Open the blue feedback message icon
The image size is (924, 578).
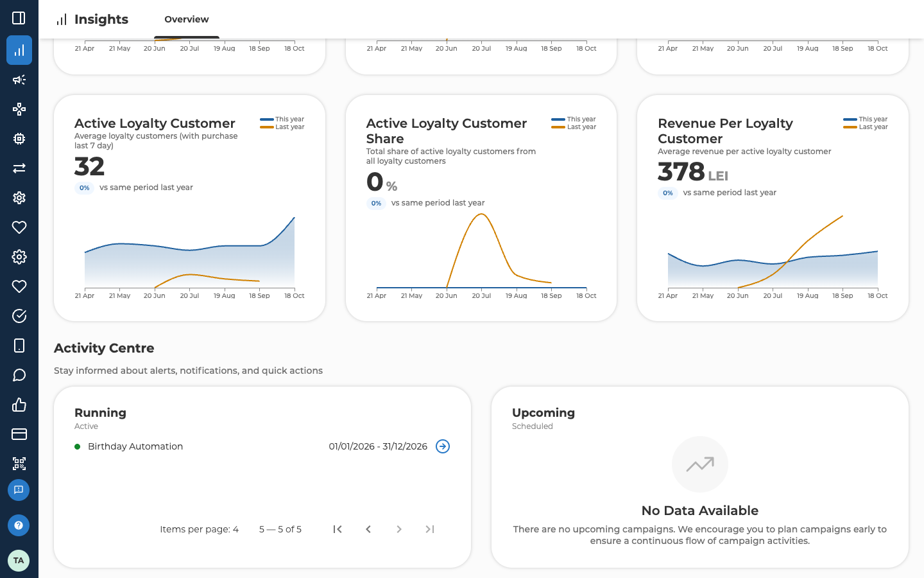tap(19, 490)
